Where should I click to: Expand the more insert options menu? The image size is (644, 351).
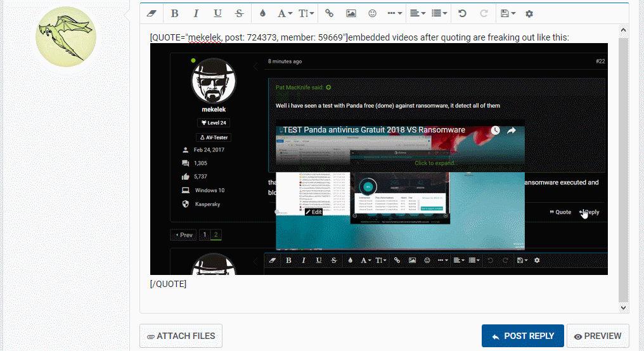click(x=394, y=13)
